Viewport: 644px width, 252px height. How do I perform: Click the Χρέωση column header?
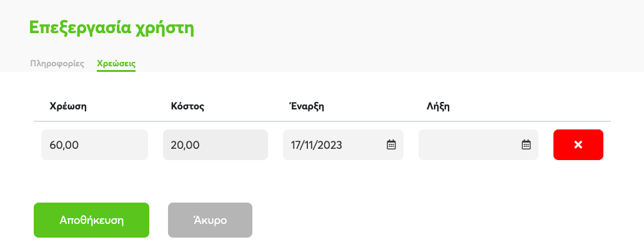tap(68, 106)
